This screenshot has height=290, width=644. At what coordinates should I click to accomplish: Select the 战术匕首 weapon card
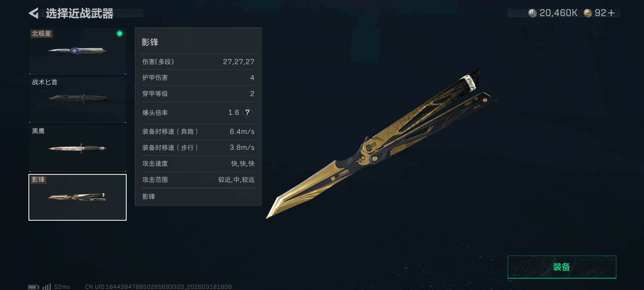click(78, 99)
